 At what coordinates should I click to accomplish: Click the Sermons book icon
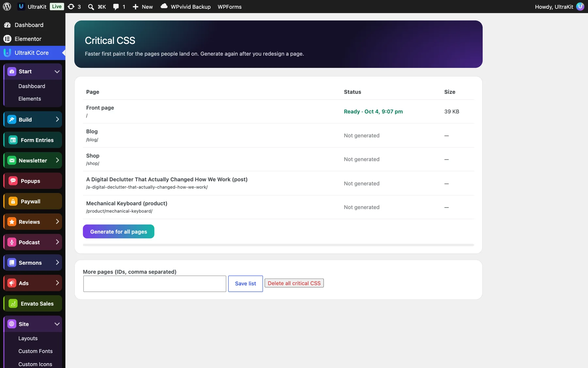(12, 263)
